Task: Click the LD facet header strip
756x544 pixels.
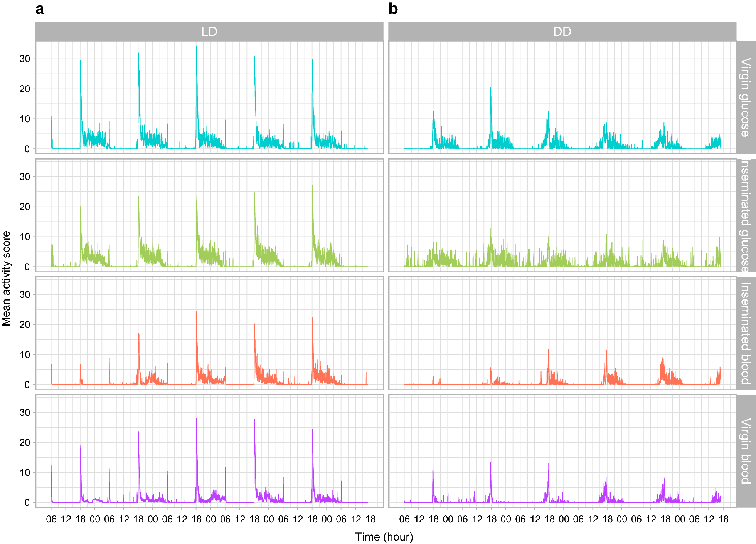Action: (209, 31)
